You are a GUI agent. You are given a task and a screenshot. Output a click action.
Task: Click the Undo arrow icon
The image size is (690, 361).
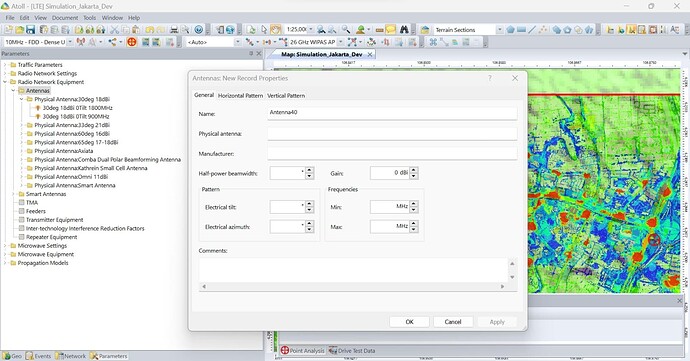point(150,29)
